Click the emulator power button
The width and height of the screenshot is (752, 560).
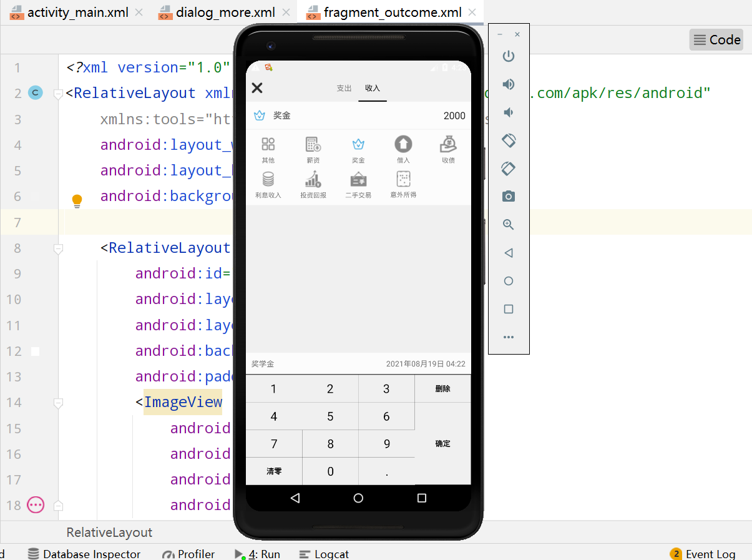509,56
